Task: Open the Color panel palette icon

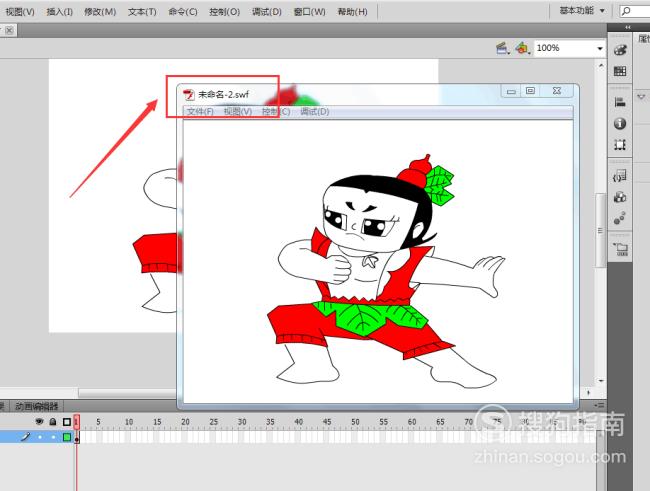Action: click(620, 50)
